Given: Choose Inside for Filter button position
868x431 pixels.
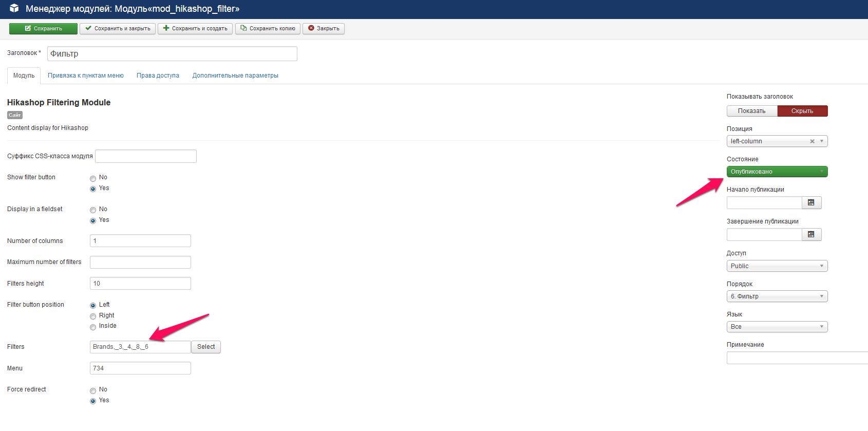Looking at the screenshot, I should point(93,327).
